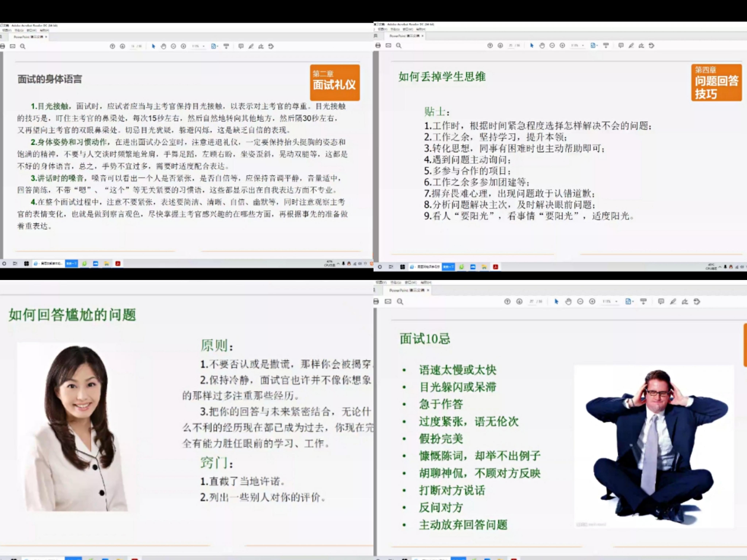Add a sticky note comment in the 面试礼仪 window
Viewport: 747px width, 560px height.
coord(241,46)
